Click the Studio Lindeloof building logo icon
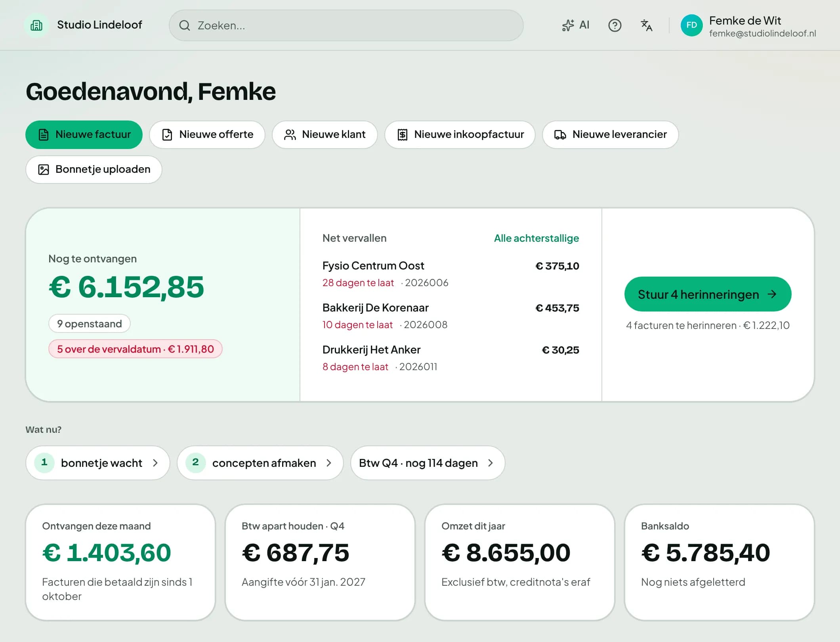The height and width of the screenshot is (642, 840). point(36,25)
